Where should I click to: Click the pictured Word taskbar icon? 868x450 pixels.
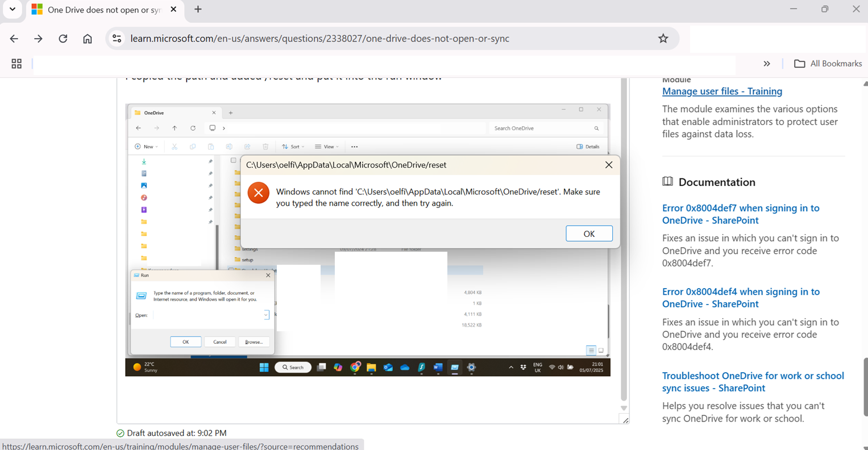click(438, 368)
